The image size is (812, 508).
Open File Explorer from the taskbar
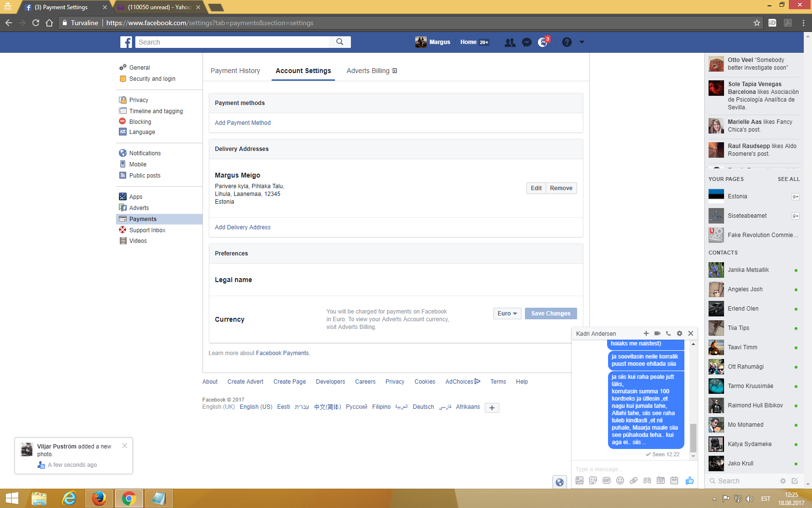click(39, 498)
